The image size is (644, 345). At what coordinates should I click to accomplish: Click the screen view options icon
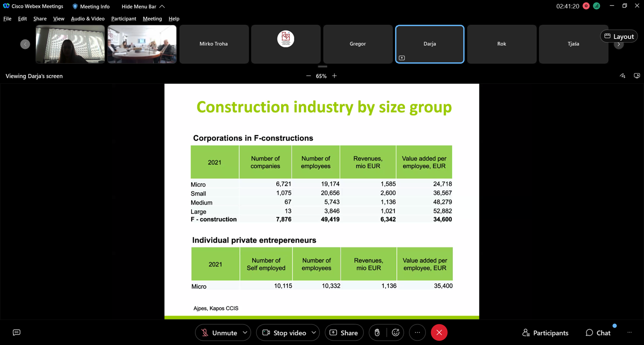tap(637, 76)
